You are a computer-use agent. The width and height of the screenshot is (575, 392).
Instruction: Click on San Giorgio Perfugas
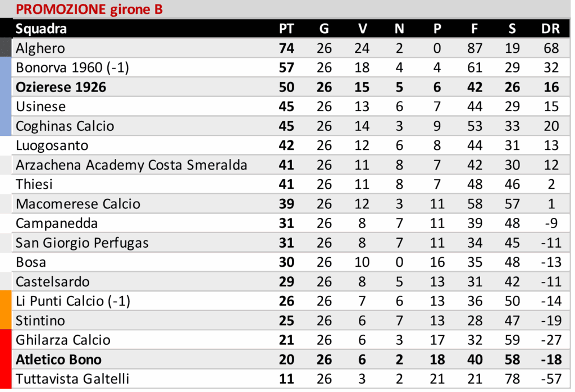(x=82, y=243)
